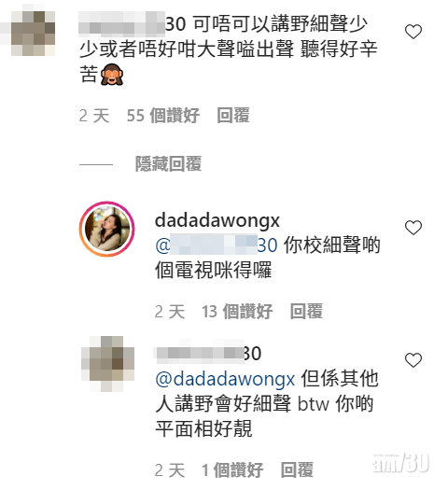The width and height of the screenshot is (448, 490).
Task: Reply to the top comment via 回覆
Action: [233, 116]
